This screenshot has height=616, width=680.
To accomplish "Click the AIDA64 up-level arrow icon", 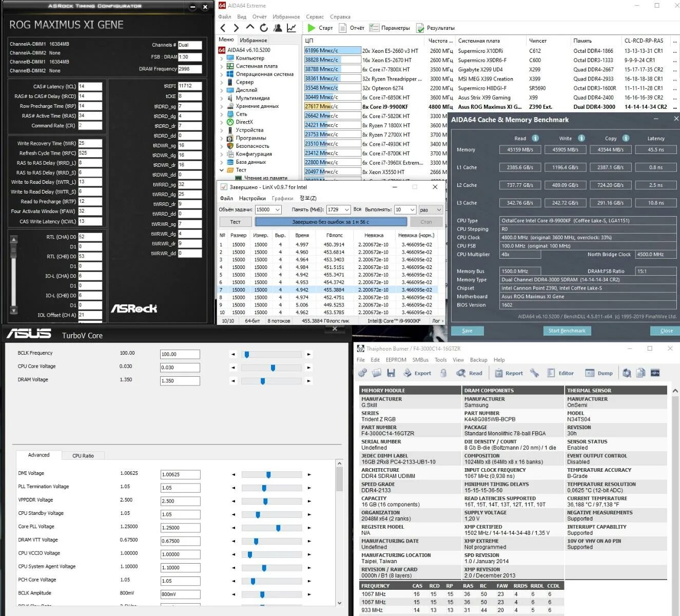I will (x=250, y=27).
